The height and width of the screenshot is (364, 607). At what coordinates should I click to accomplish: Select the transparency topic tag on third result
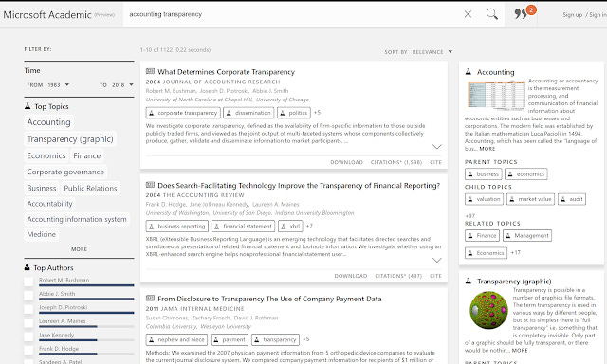[275, 340]
